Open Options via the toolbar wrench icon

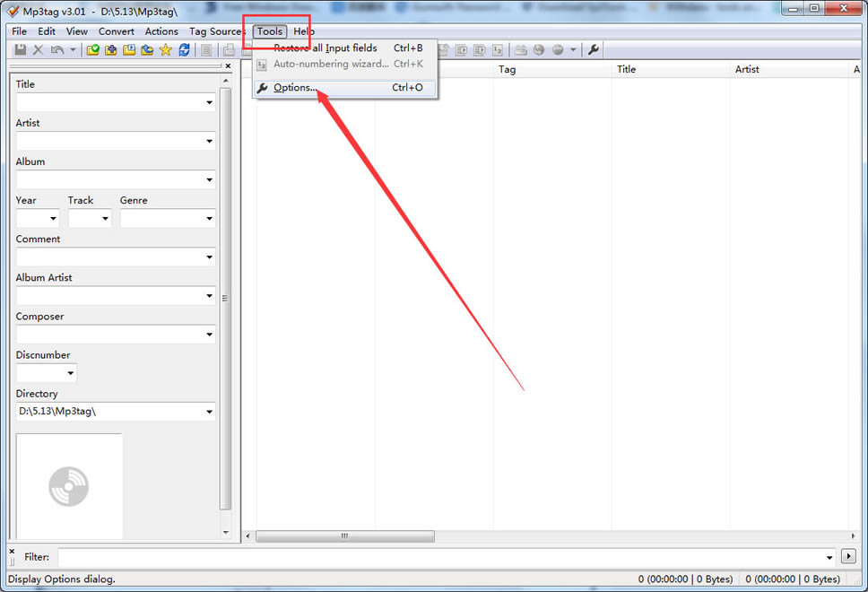594,50
